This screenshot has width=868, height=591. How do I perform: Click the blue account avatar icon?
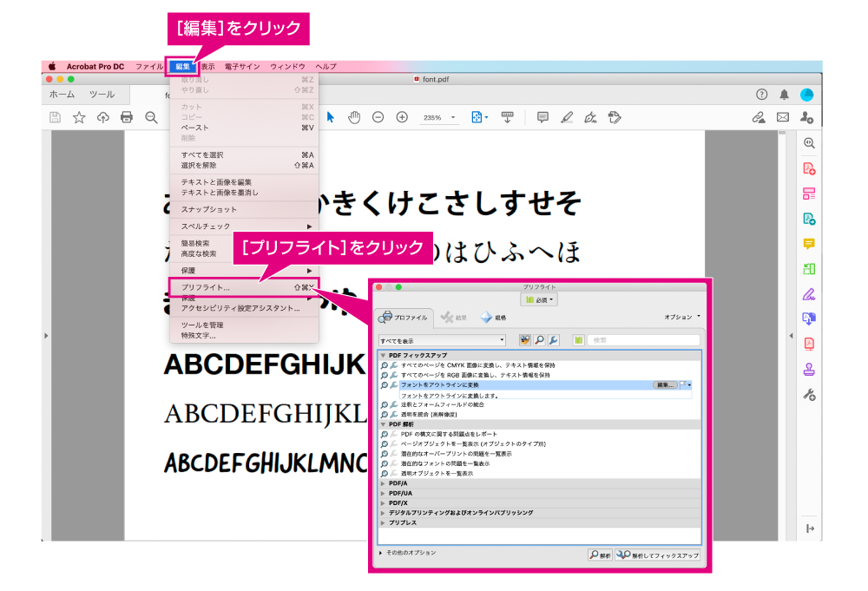point(807,95)
